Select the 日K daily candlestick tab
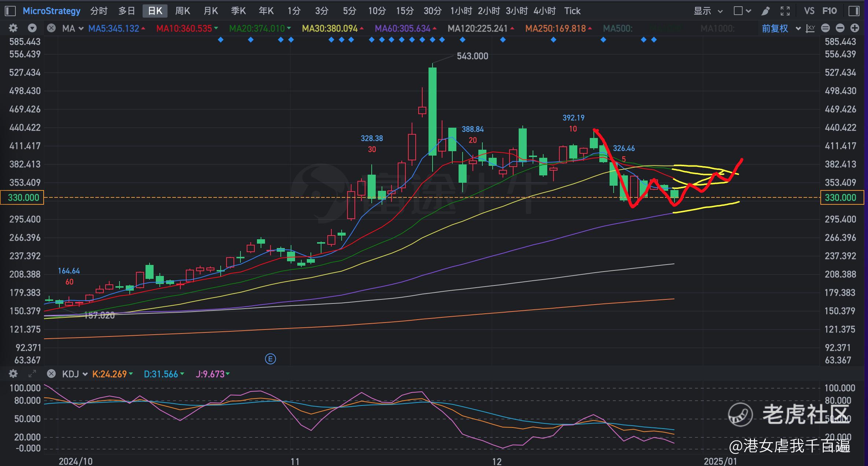Screen dimensions: 868x466 (x=155, y=11)
